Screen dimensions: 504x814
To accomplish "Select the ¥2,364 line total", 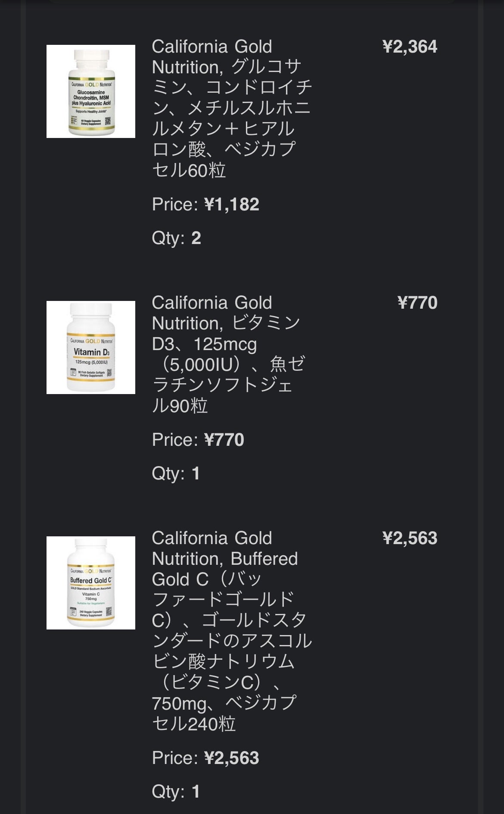I will point(409,47).
